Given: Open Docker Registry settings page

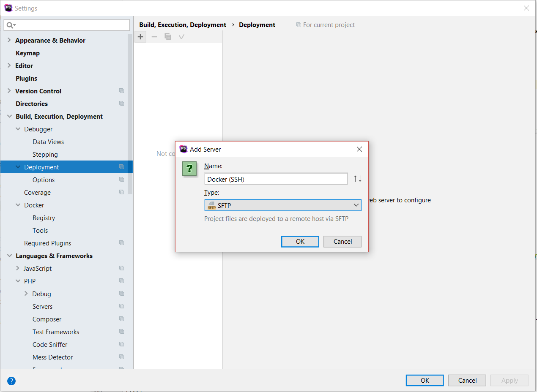Looking at the screenshot, I should 44,218.
